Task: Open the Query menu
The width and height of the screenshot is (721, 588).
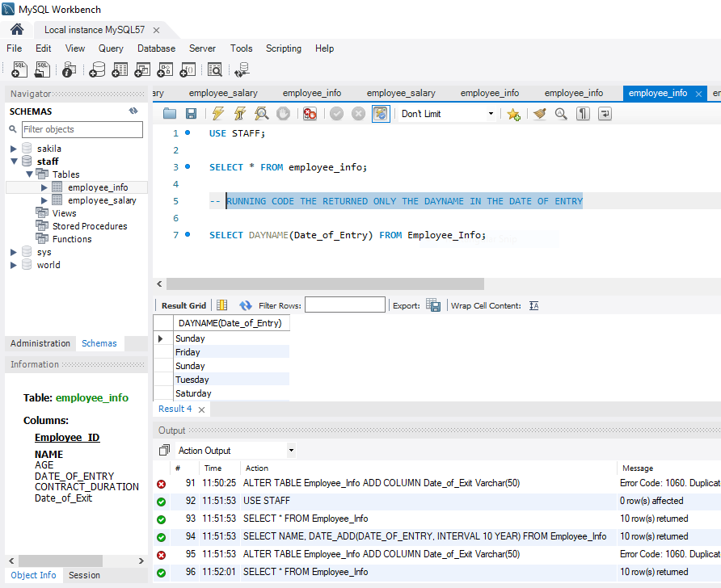Action: tap(110, 48)
